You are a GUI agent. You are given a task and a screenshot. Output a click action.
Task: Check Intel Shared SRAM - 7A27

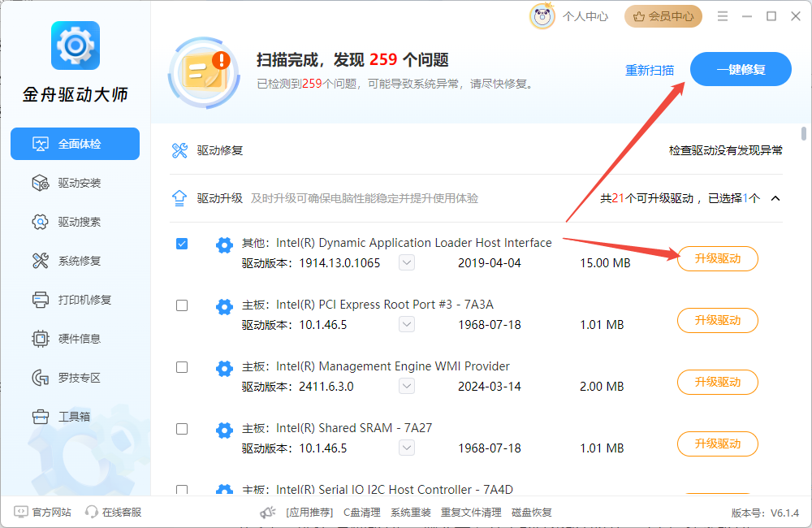tap(182, 429)
